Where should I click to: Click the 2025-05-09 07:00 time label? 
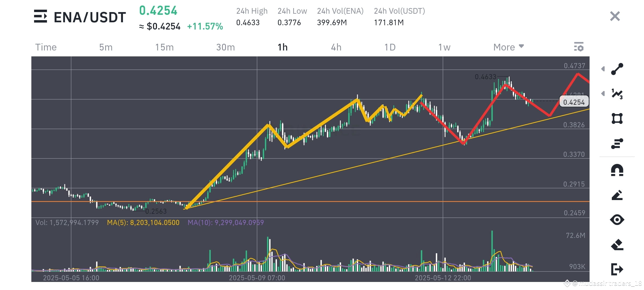(x=257, y=278)
